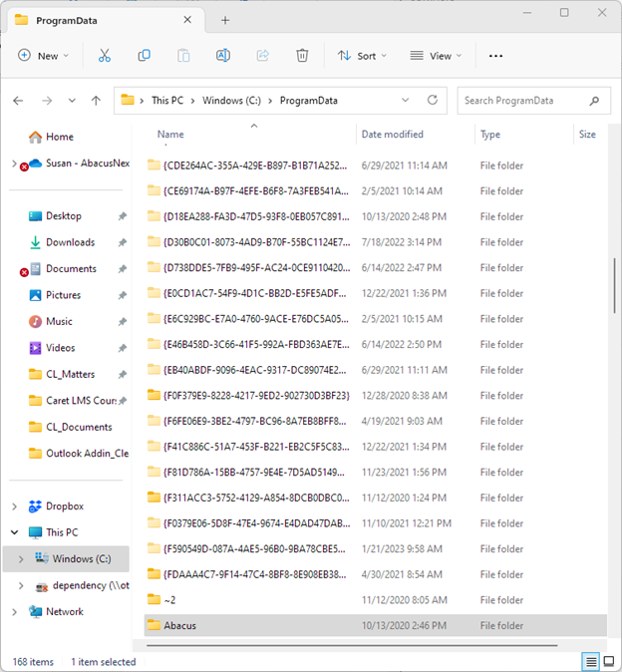The height and width of the screenshot is (672, 622).
Task: Add a new tab with plus button
Action: click(x=225, y=20)
